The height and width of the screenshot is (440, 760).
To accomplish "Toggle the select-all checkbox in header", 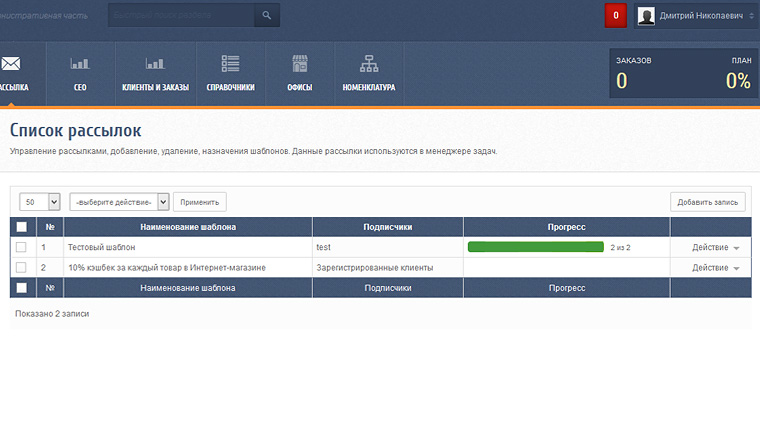I will tap(22, 227).
